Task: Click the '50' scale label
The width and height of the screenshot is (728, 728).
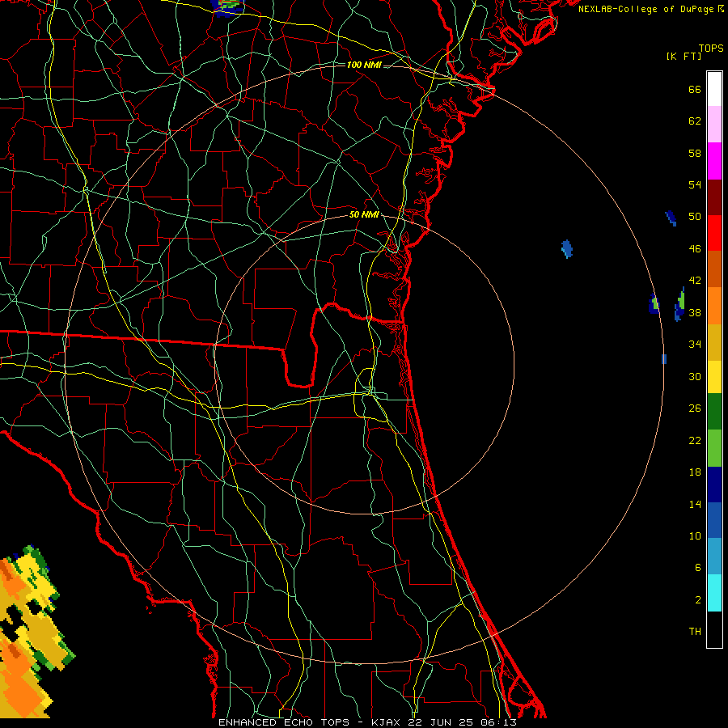Action: point(695,217)
